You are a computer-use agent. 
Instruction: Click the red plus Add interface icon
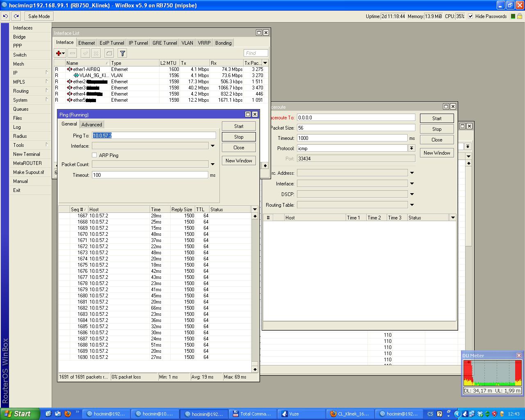point(60,53)
